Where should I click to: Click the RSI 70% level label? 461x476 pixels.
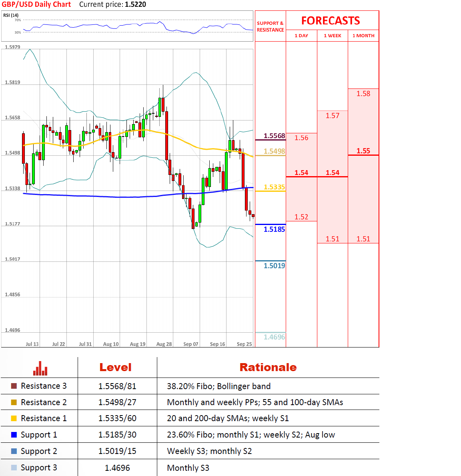coord(18,20)
